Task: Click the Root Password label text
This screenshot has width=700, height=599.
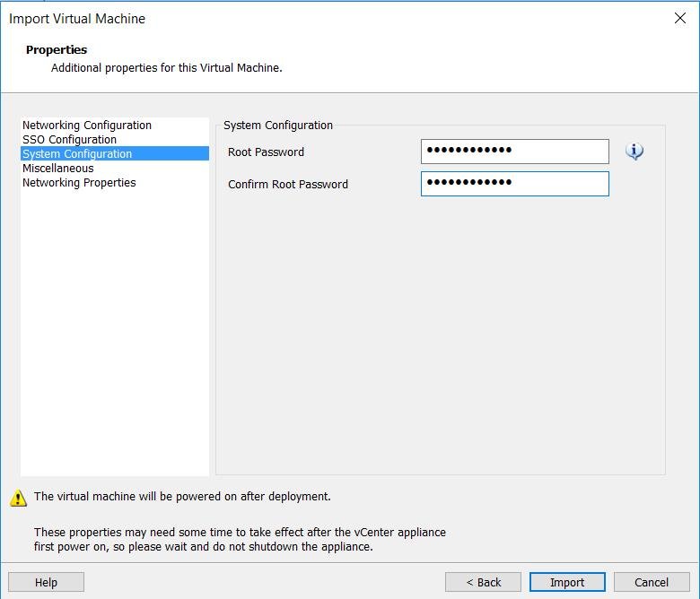Action: coord(266,152)
